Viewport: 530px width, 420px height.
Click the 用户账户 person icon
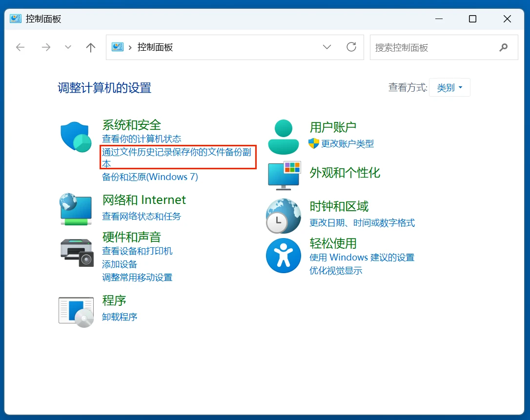[x=283, y=137]
